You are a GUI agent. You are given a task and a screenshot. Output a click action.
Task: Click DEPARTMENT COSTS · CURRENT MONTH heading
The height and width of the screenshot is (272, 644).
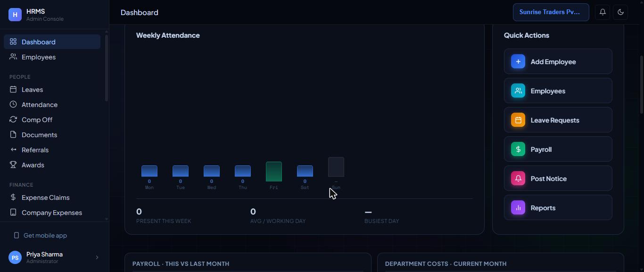[446, 264]
